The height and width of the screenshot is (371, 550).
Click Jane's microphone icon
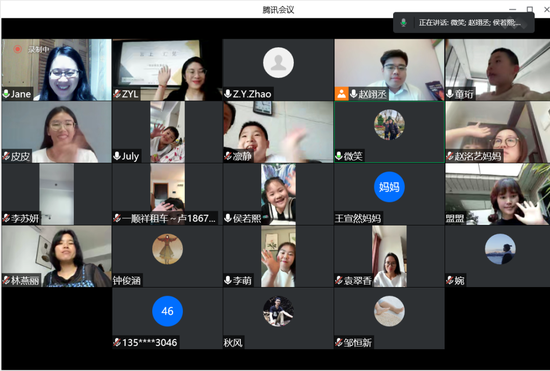[x=6, y=94]
